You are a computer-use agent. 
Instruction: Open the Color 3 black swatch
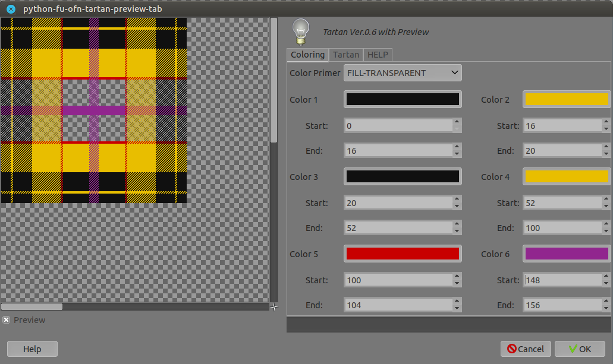tap(403, 176)
